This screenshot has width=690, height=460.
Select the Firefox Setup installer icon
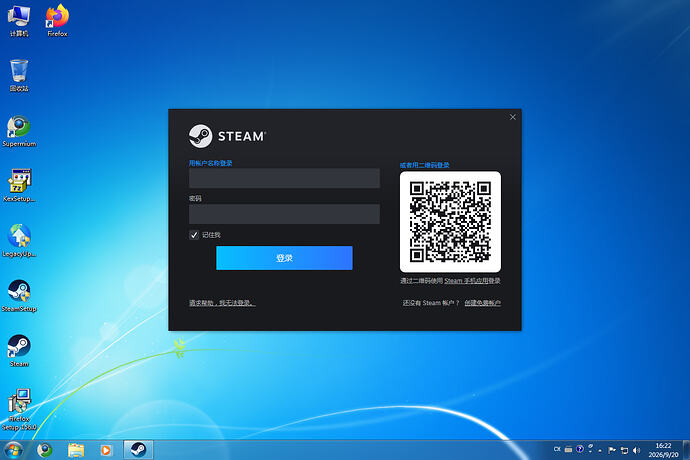click(x=19, y=409)
